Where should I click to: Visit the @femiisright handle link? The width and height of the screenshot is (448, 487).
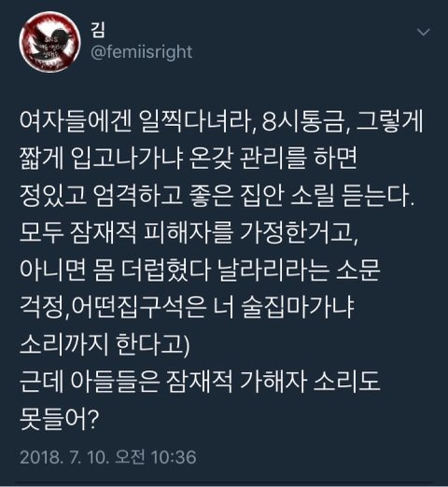(x=142, y=52)
